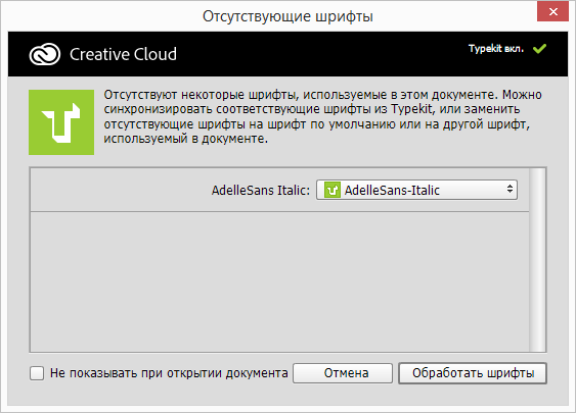
Task: Click the Creative Cloud header text
Action: tap(123, 54)
